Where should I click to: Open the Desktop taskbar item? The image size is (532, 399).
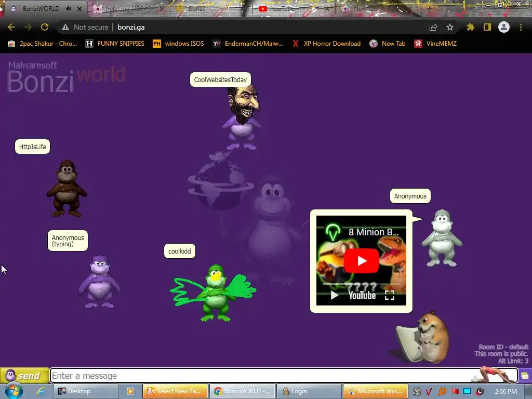pos(86,391)
